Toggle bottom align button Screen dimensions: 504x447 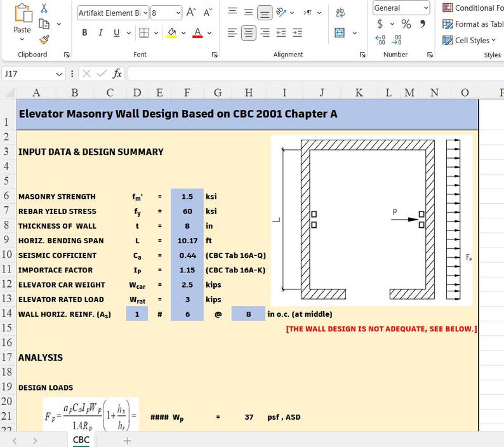[x=265, y=13]
